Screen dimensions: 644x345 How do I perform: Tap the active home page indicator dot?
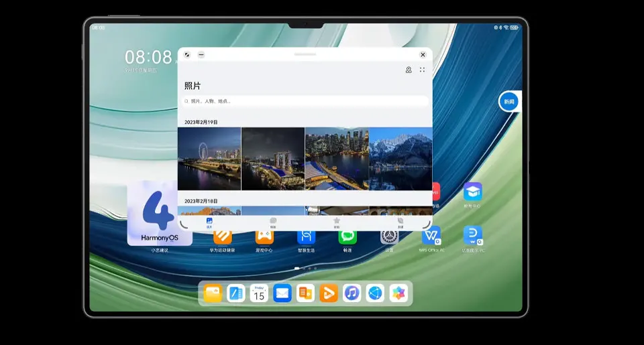coord(297,268)
